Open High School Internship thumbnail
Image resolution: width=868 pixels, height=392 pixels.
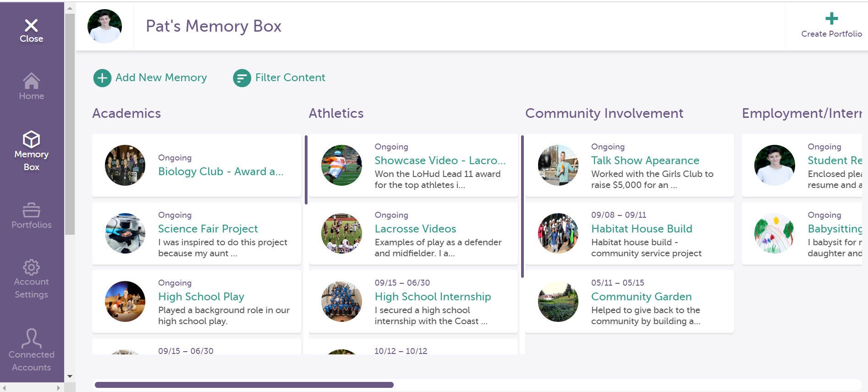(341, 301)
